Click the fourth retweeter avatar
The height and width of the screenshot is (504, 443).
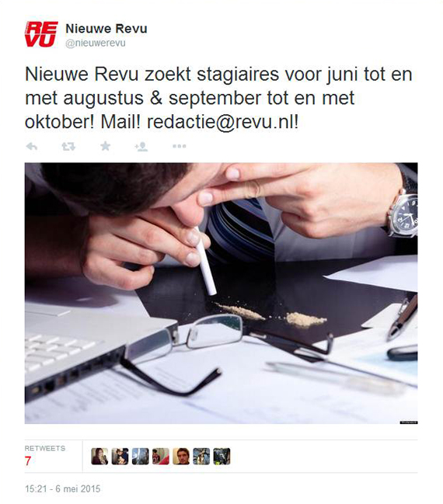[x=161, y=457]
